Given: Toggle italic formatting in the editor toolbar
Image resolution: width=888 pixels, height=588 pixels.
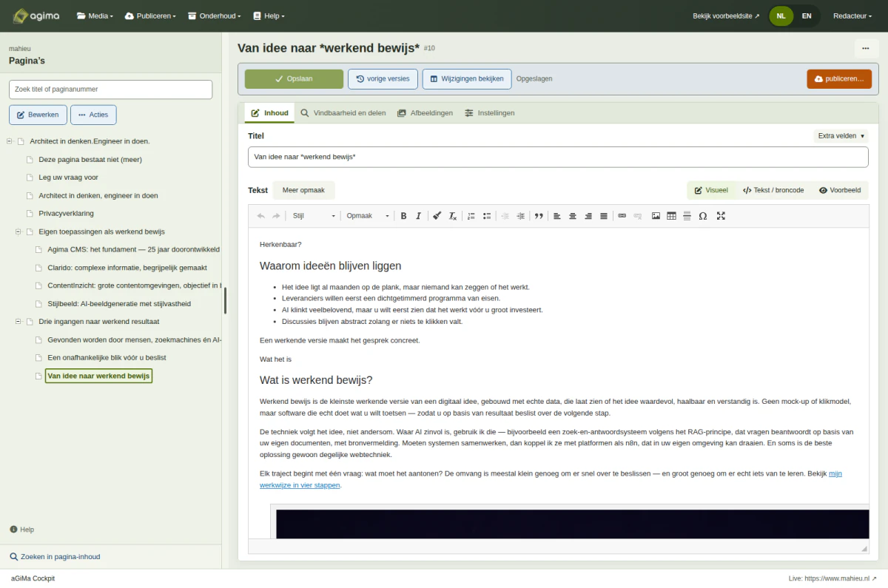Looking at the screenshot, I should tap(418, 216).
